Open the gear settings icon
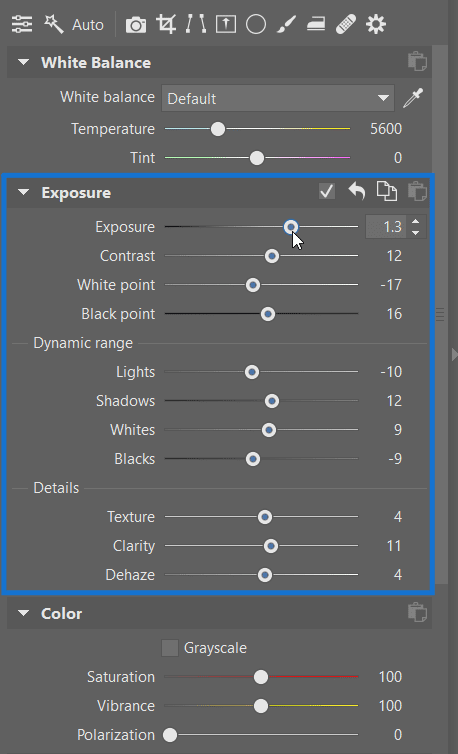The image size is (458, 754). pyautogui.click(x=376, y=24)
